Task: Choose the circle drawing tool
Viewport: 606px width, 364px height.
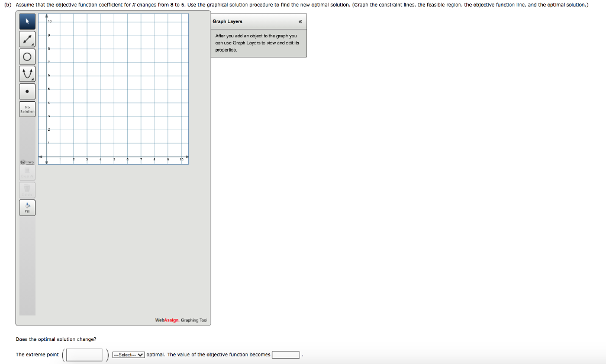Action: (27, 57)
